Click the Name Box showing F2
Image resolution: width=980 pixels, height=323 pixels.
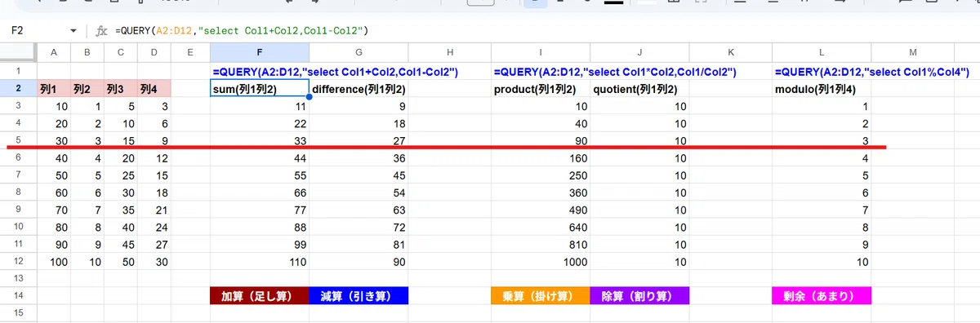pyautogui.click(x=18, y=31)
